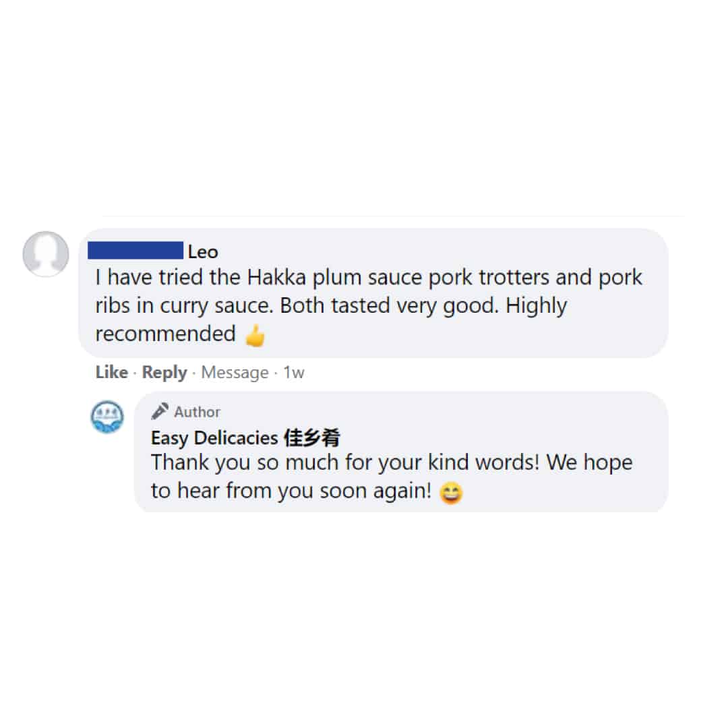The image size is (728, 728).
Task: Click the grinning face emoji
Action: tap(451, 493)
